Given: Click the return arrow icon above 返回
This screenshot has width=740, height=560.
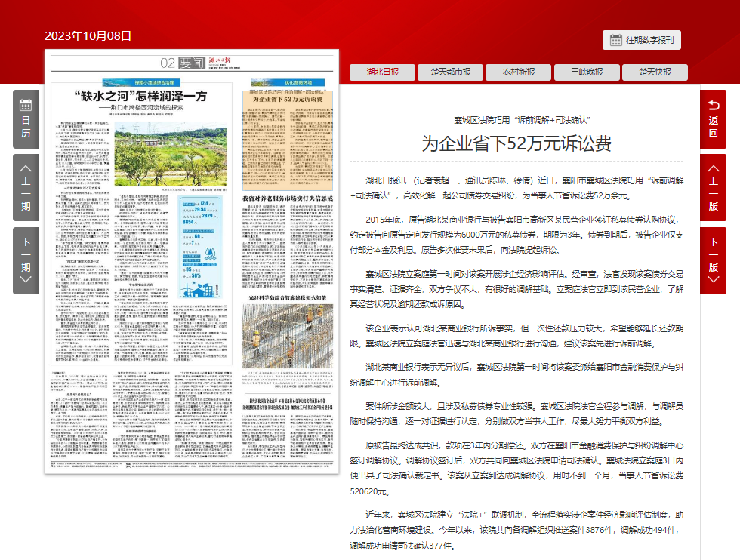Looking at the screenshot, I should click(x=714, y=105).
